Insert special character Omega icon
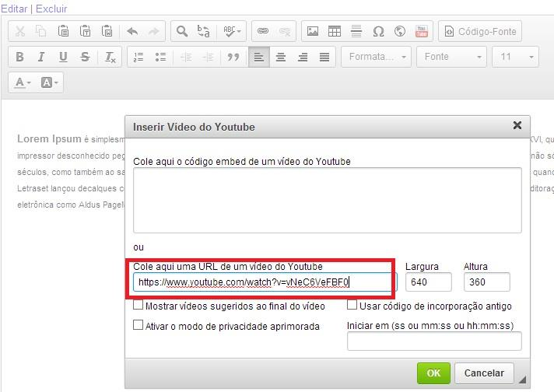The width and height of the screenshot is (554, 392). pos(378,31)
